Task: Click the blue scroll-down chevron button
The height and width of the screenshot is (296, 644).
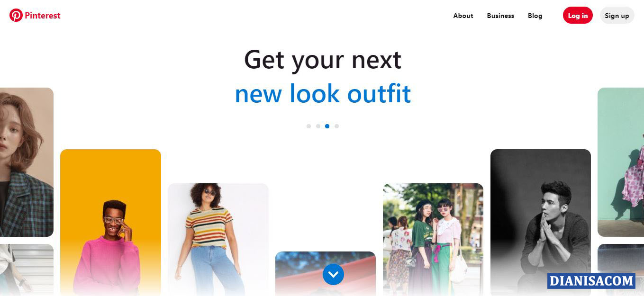Action: pyautogui.click(x=333, y=274)
